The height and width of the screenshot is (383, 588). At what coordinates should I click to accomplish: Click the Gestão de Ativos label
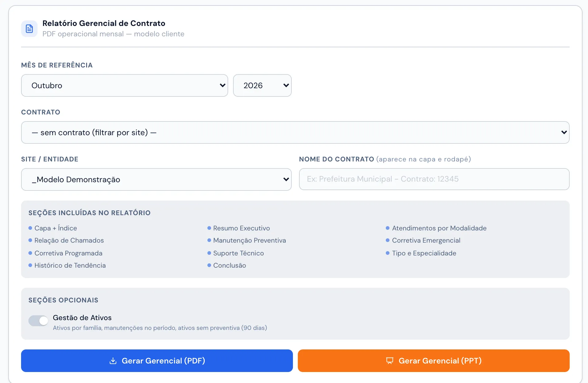point(82,318)
